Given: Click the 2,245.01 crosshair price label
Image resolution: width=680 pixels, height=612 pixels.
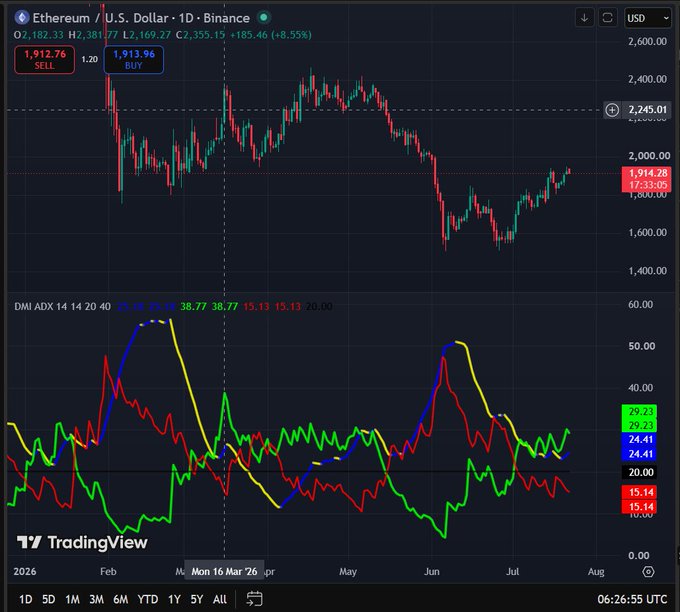Looking at the screenshot, I should [x=647, y=110].
